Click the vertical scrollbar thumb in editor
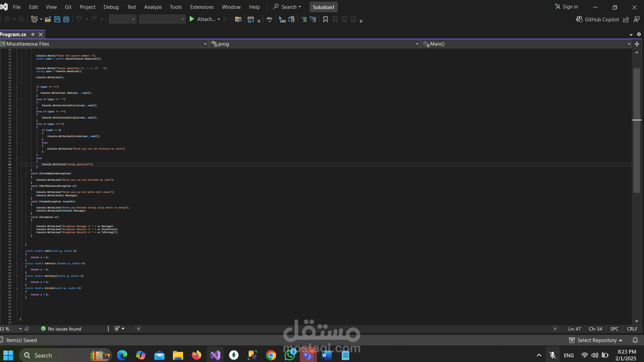The image size is (644, 362). (x=637, y=130)
